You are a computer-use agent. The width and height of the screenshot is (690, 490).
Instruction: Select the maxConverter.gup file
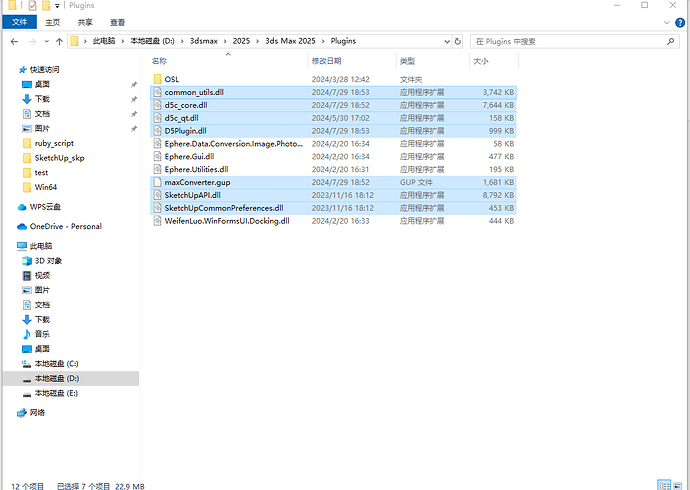(198, 182)
